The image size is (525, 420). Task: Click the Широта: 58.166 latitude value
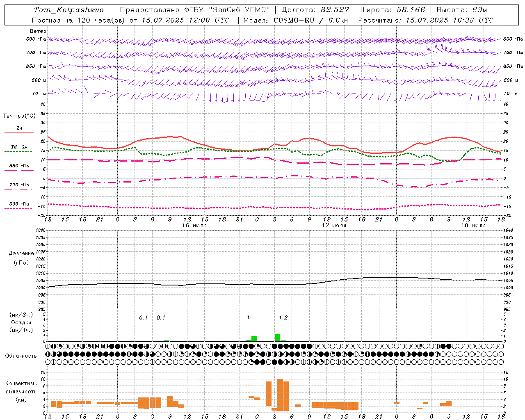tap(393, 10)
